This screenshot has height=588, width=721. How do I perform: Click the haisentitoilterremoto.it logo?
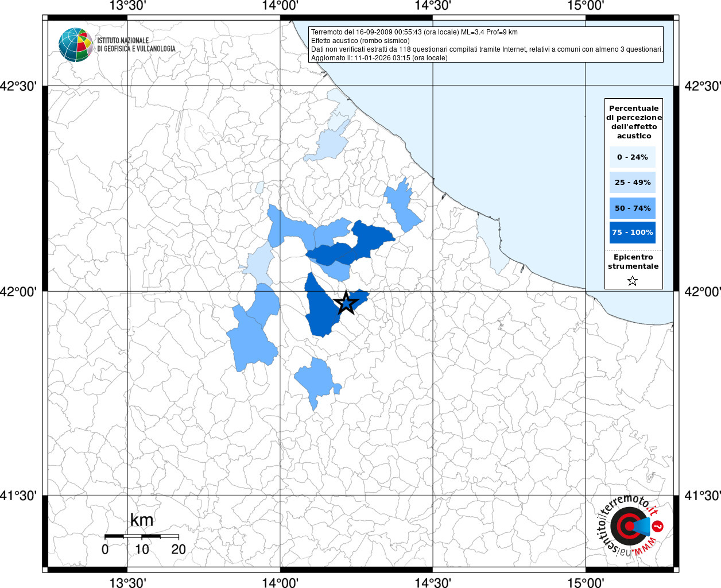631,525
